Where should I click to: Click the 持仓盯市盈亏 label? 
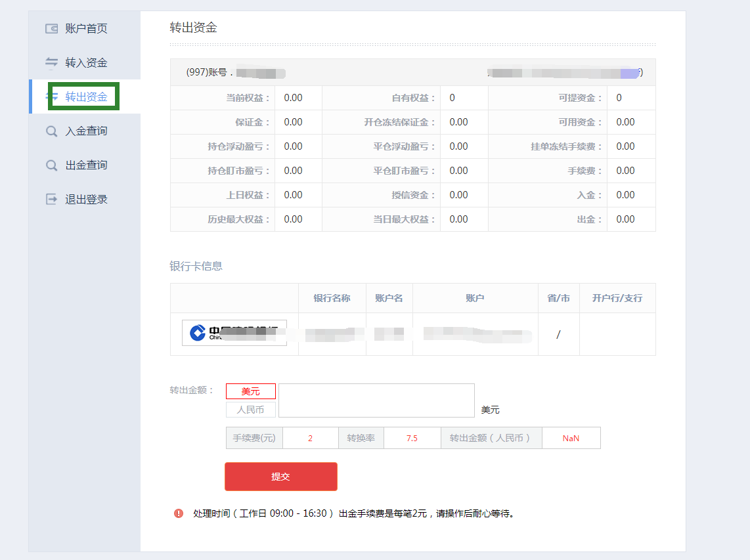point(238,171)
